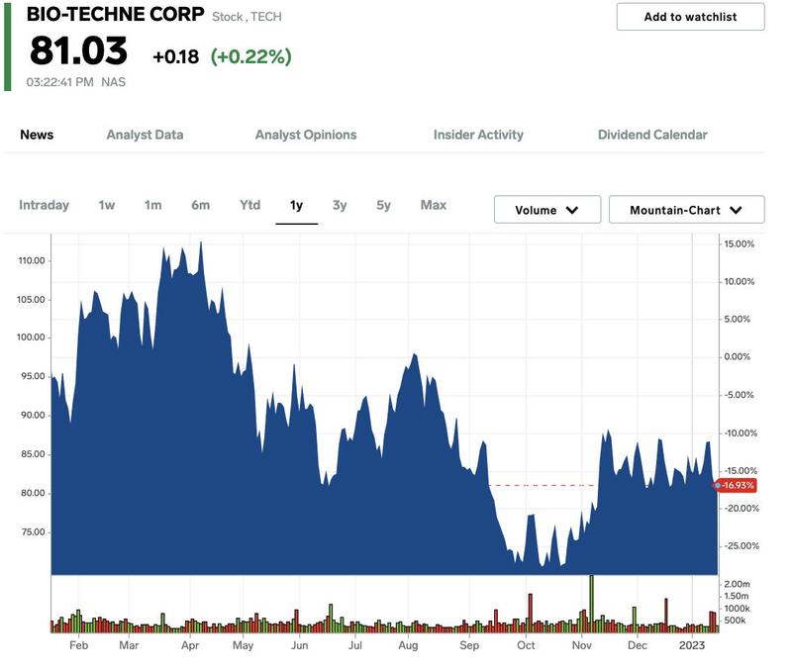Click the (+0.22%) percent change
Image resolution: width=792 pixels, height=672 pixels.
[x=251, y=56]
